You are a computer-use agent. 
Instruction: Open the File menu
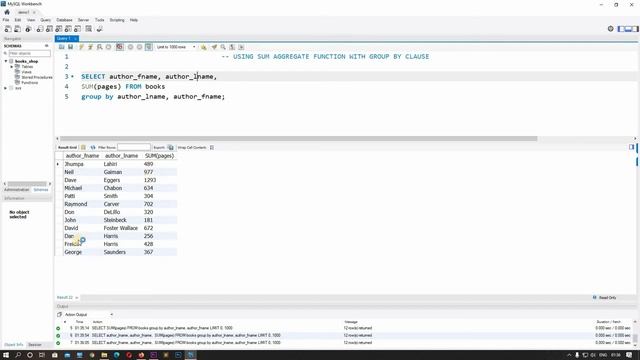6,20
